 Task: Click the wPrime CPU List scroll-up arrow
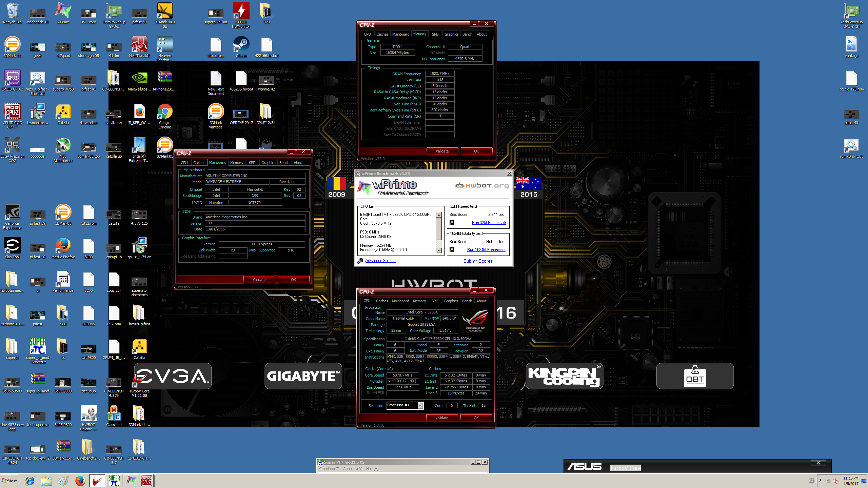[x=439, y=215]
